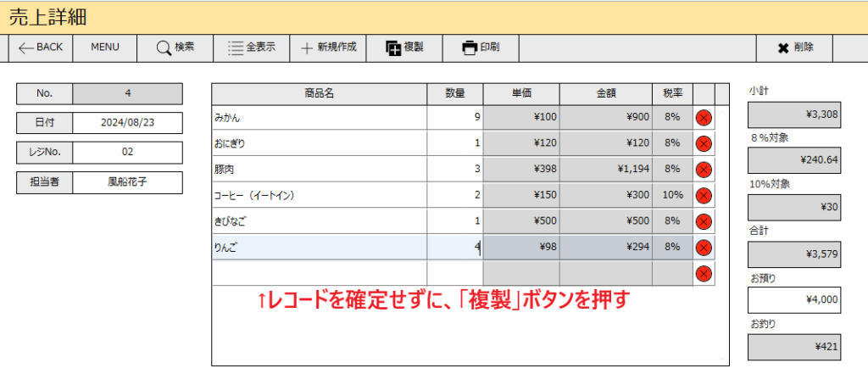868x385 pixels.
Task: Click the red X on the empty row
Action: click(704, 274)
